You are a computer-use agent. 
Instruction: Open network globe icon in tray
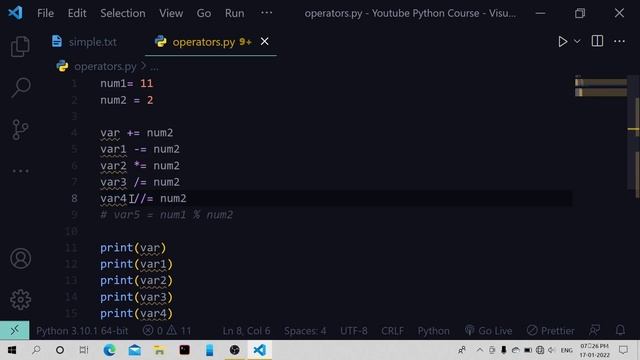[540, 350]
